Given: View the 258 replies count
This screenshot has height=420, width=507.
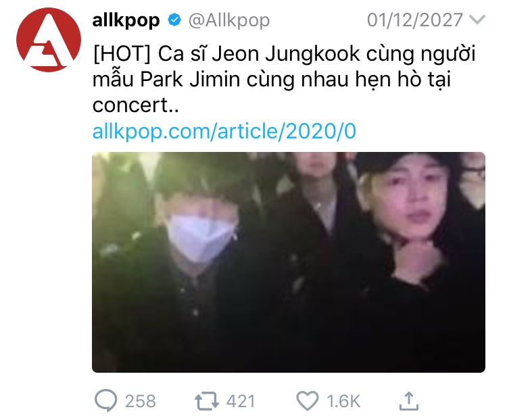Looking at the screenshot, I should click(x=141, y=401).
